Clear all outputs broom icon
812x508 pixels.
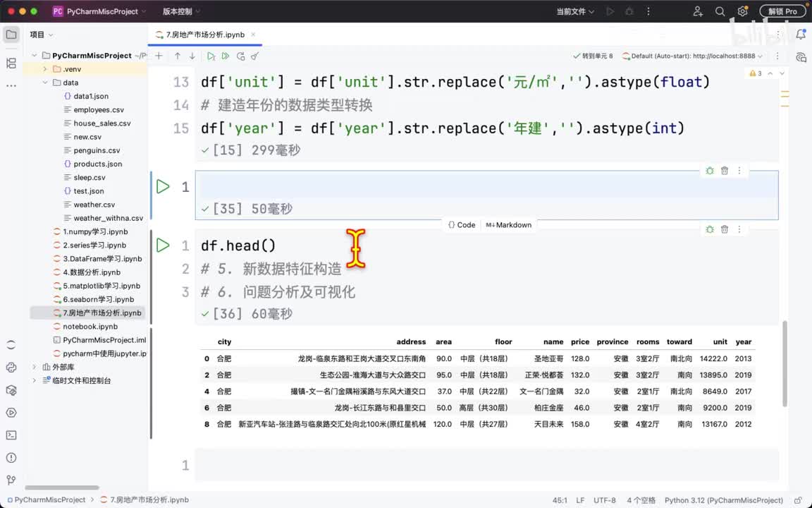[254, 56]
